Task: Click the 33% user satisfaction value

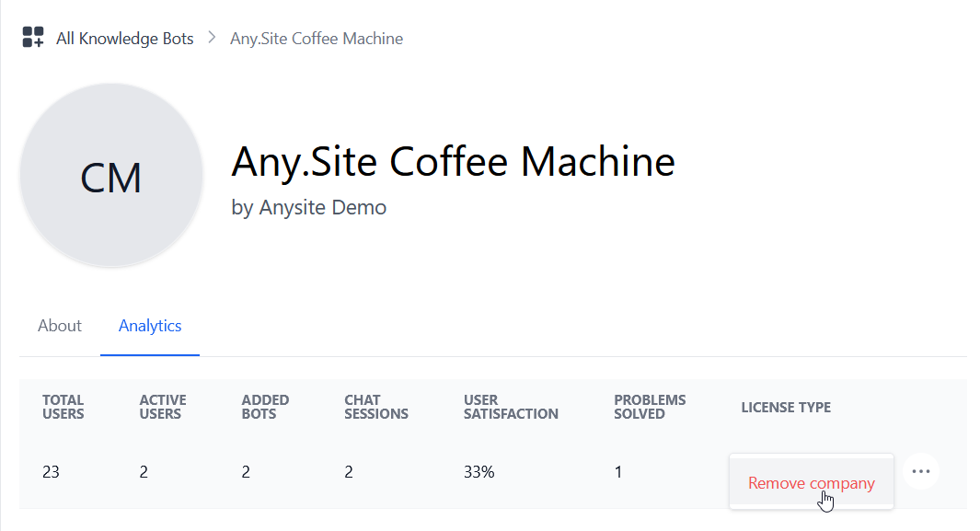Action: tap(479, 472)
